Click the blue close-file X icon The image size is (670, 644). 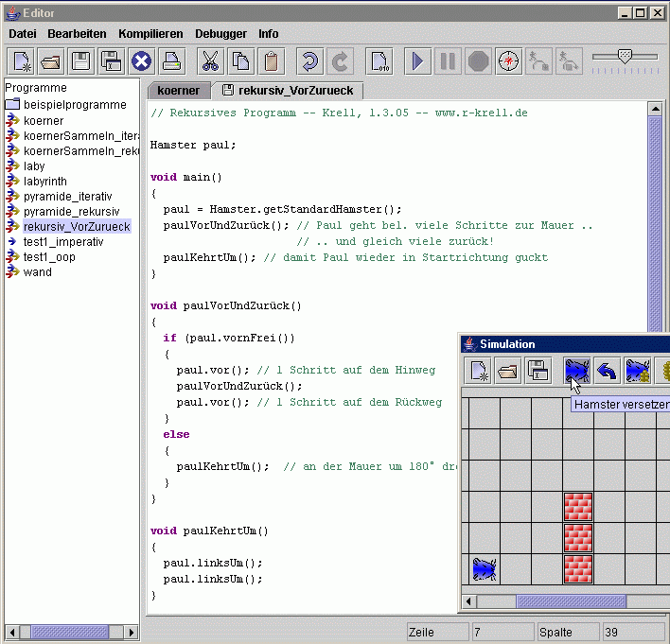141,62
